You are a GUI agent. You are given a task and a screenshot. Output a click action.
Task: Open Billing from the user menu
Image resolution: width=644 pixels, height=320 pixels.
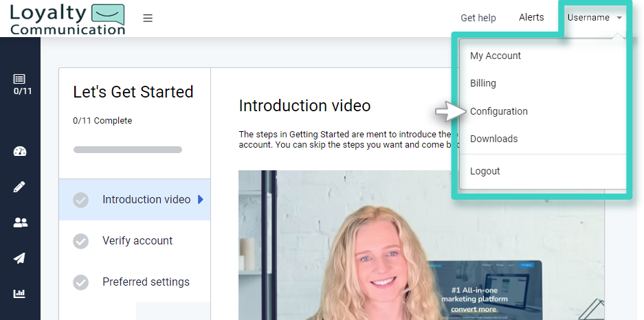482,83
